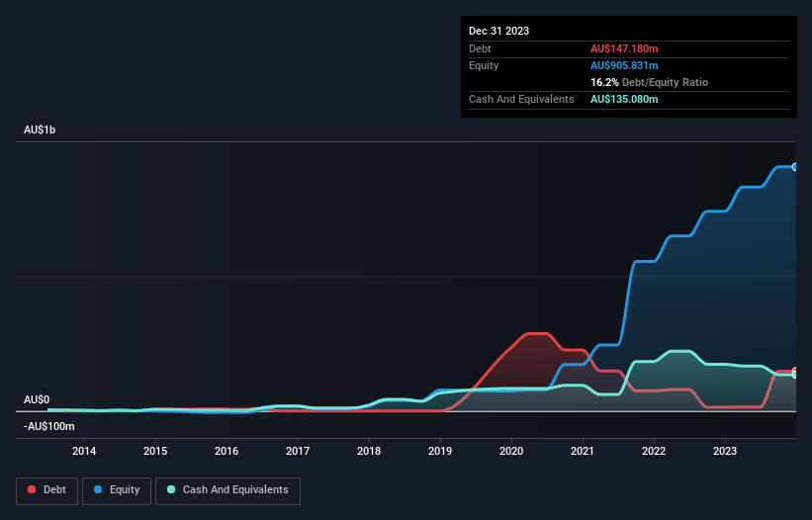The height and width of the screenshot is (520, 812).
Task: Click the 2019 x-axis label
Action: (440, 451)
